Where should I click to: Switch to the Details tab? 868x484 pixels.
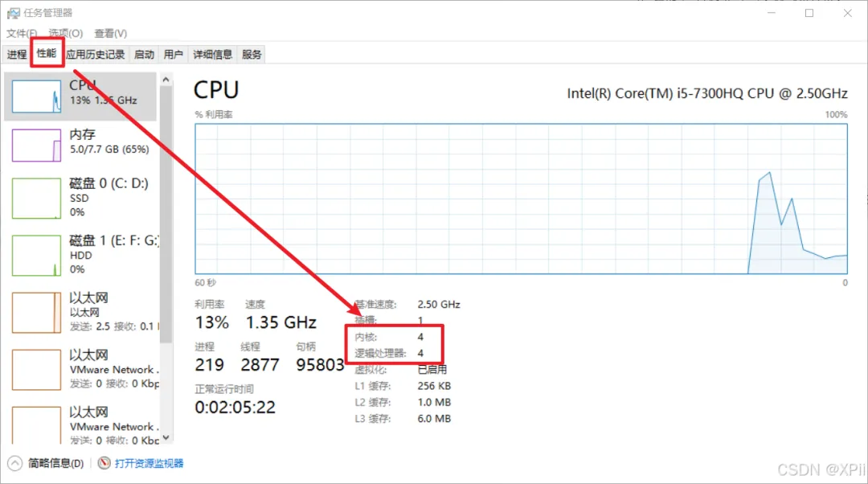[x=212, y=55]
